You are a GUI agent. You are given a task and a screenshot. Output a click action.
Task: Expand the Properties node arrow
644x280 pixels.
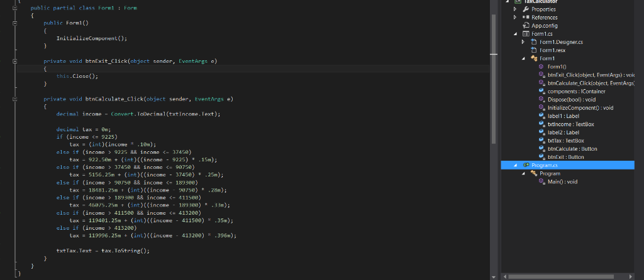tap(515, 9)
